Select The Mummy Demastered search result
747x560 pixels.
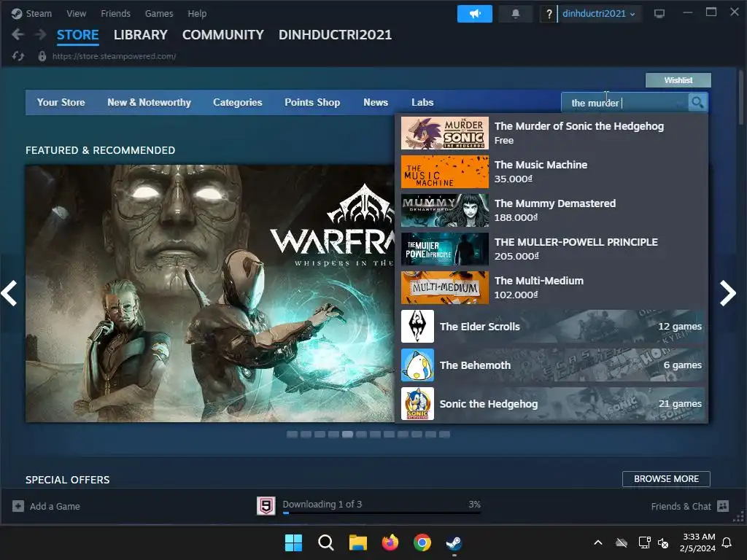pyautogui.click(x=553, y=211)
